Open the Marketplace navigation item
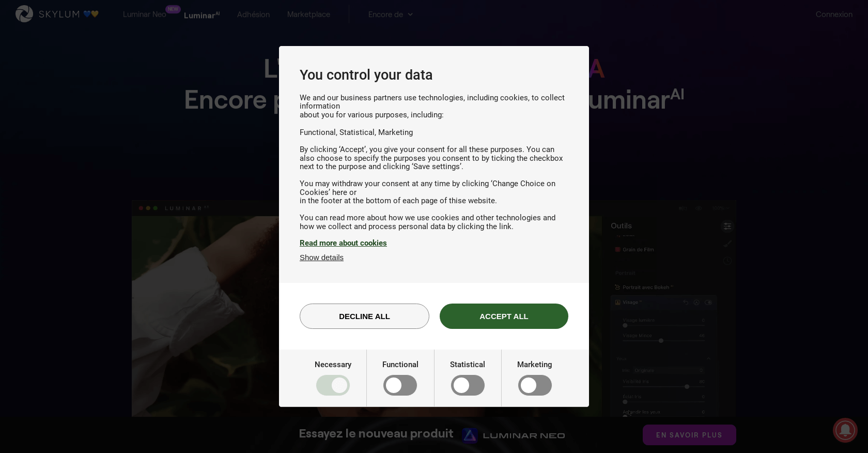 point(308,14)
